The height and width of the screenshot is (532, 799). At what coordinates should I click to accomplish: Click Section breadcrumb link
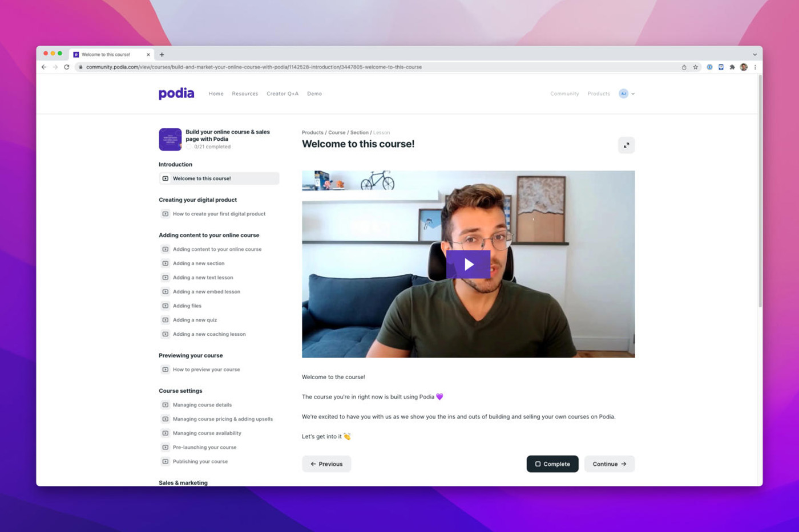[x=359, y=132]
